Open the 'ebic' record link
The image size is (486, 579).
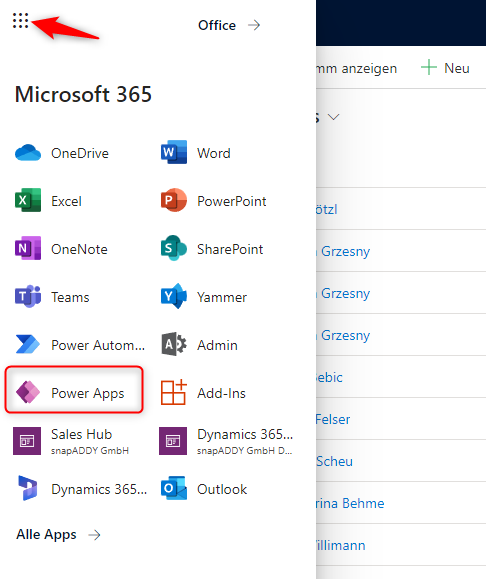329,377
